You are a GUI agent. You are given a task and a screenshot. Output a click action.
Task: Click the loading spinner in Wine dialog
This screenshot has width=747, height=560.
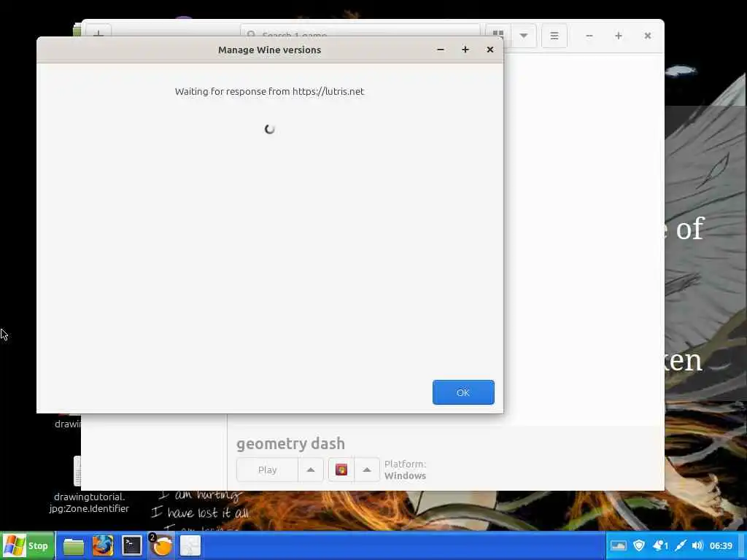270,129
